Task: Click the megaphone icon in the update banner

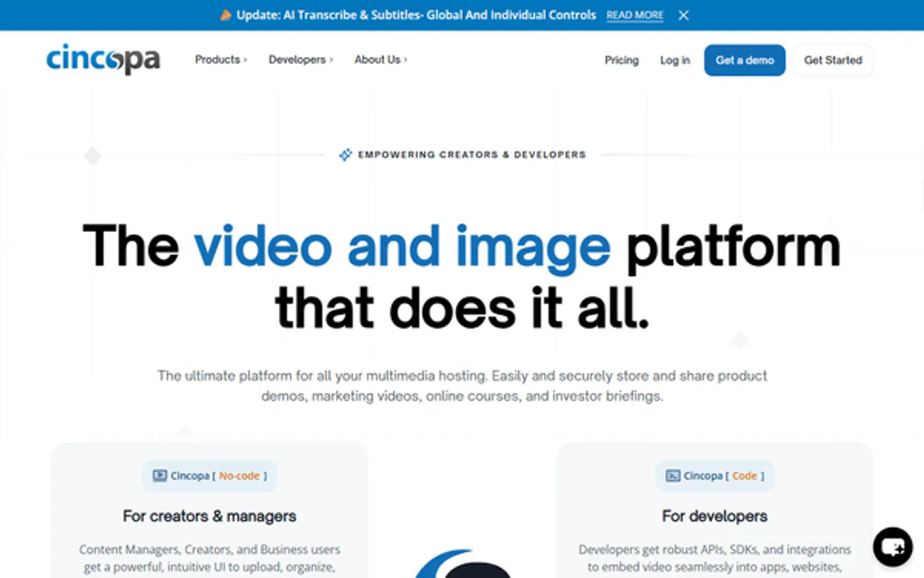Action: [226, 15]
